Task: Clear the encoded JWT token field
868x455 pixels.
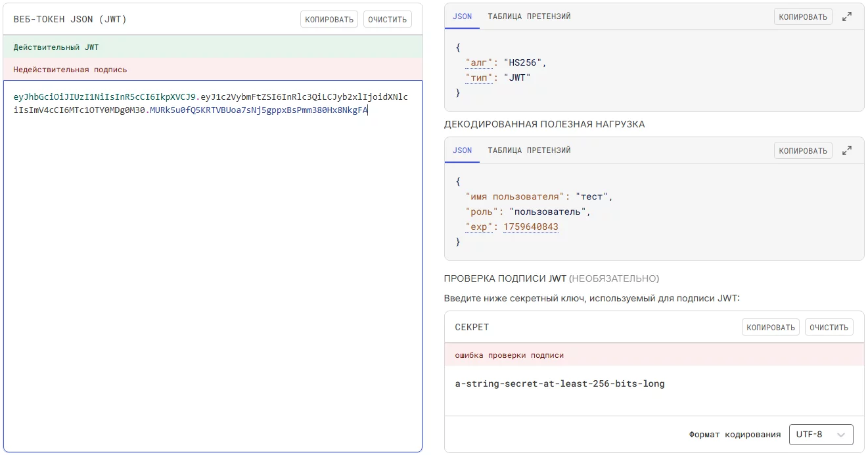Action: click(387, 19)
